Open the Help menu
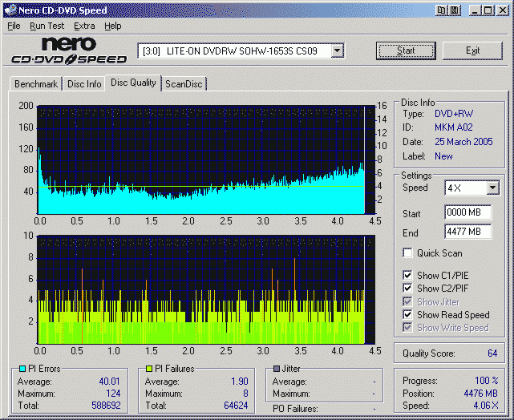The width and height of the screenshot is (514, 420). (113, 26)
